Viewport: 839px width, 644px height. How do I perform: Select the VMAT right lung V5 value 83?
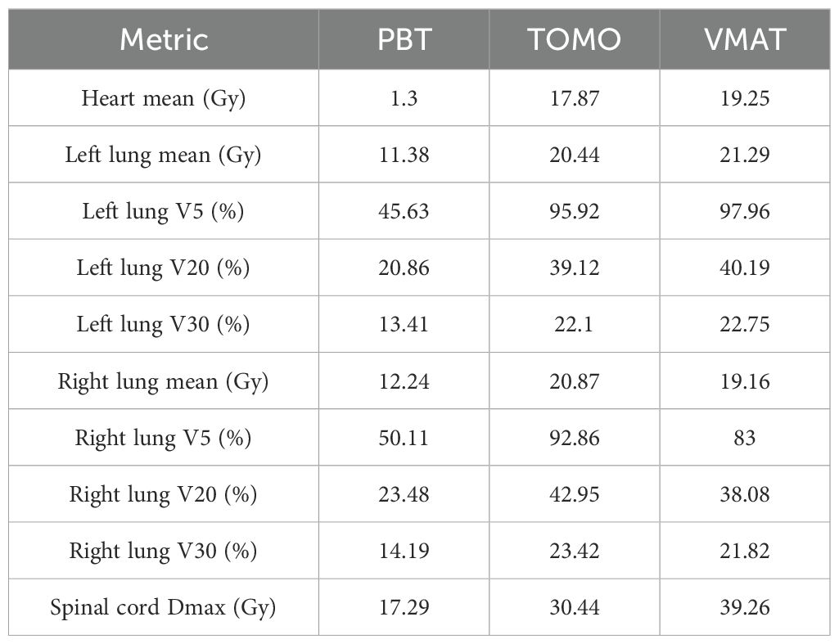(746, 438)
